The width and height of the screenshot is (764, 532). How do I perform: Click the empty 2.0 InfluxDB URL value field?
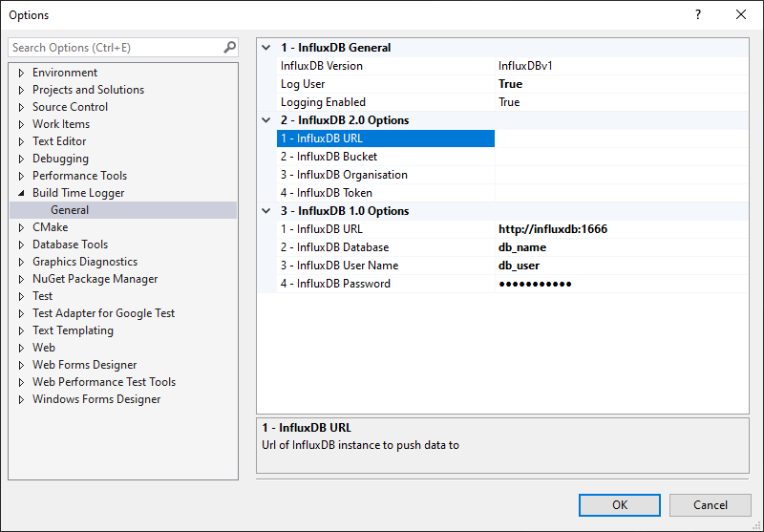(x=622, y=138)
